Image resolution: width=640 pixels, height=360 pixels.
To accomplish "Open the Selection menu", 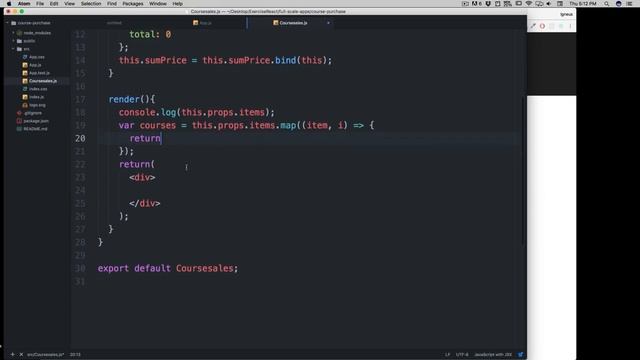I will pos(91,4).
